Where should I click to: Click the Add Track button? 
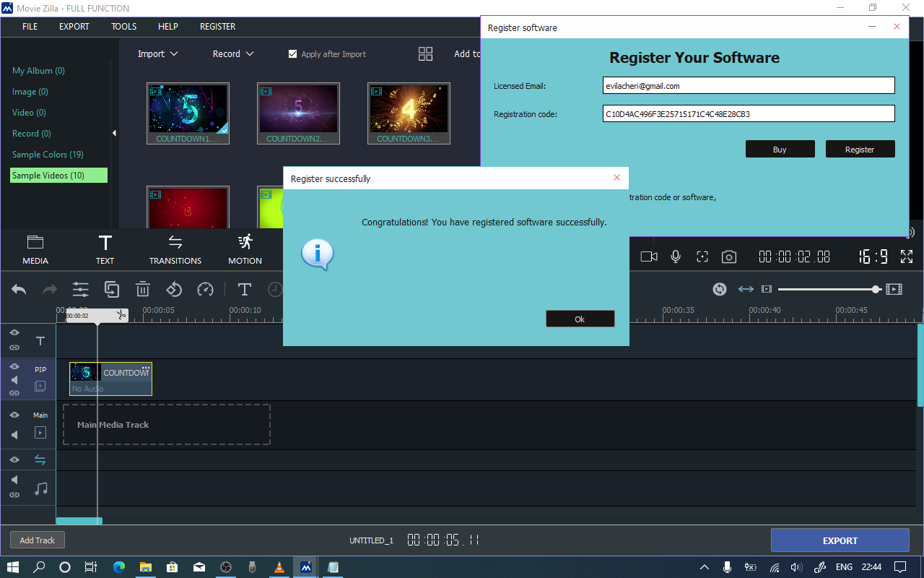pos(38,540)
